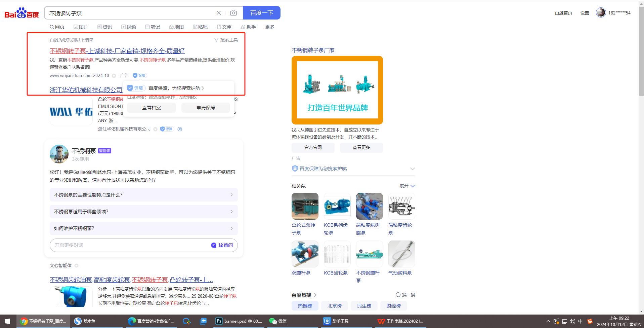Open the KCB系列齿轮泵 thumbnail
Image resolution: width=644 pixels, height=328 pixels.
point(337,206)
